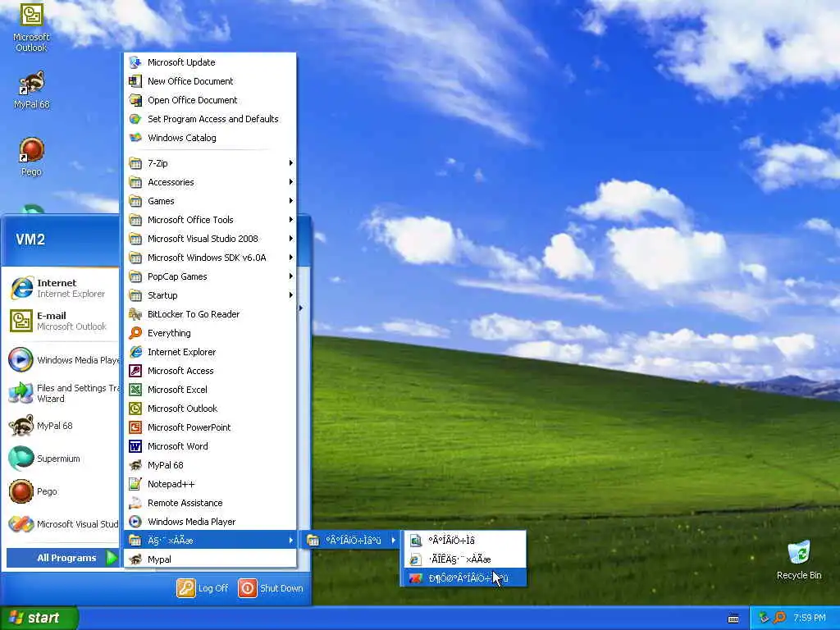Launch Microsoft Excel
The width and height of the screenshot is (840, 630).
pos(210,390)
